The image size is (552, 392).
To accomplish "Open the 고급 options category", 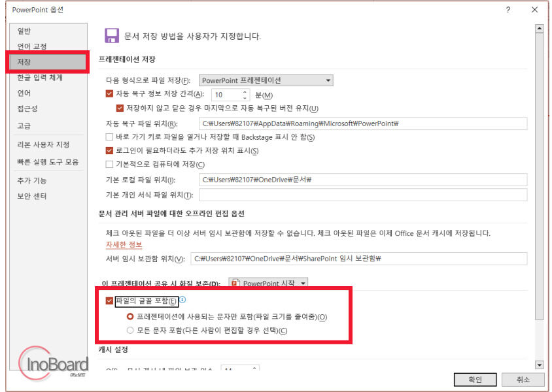I will [x=24, y=125].
